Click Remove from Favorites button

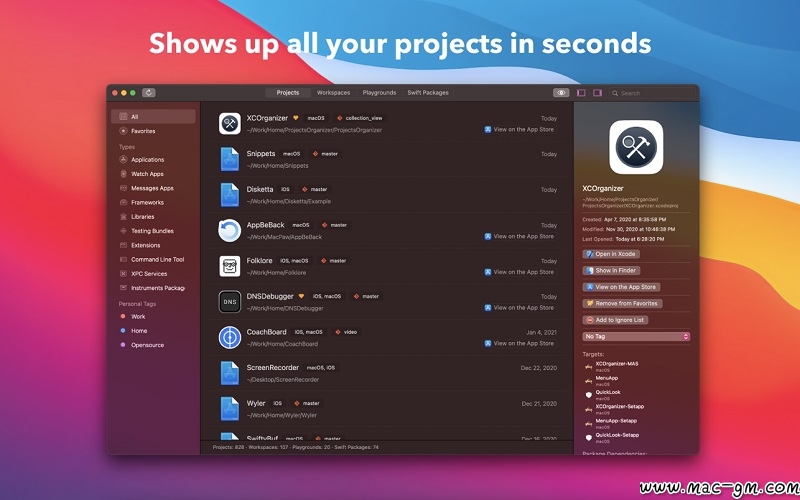pos(622,304)
